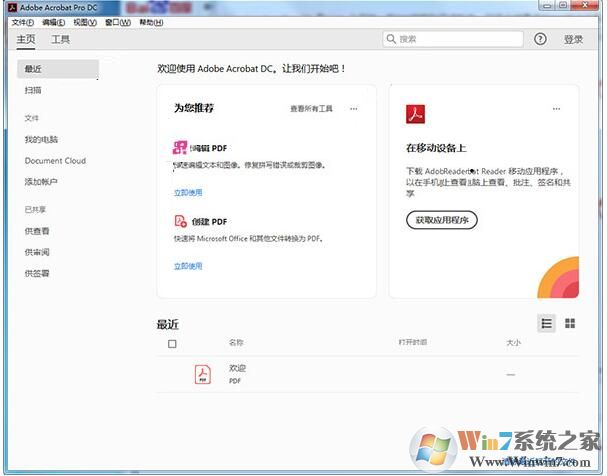The image size is (607, 476).
Task: Switch to grid thumbnail view icon
Action: click(x=570, y=323)
